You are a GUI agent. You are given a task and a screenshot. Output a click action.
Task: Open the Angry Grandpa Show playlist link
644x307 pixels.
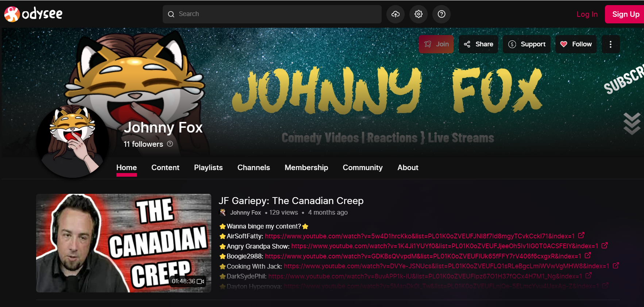pos(445,246)
